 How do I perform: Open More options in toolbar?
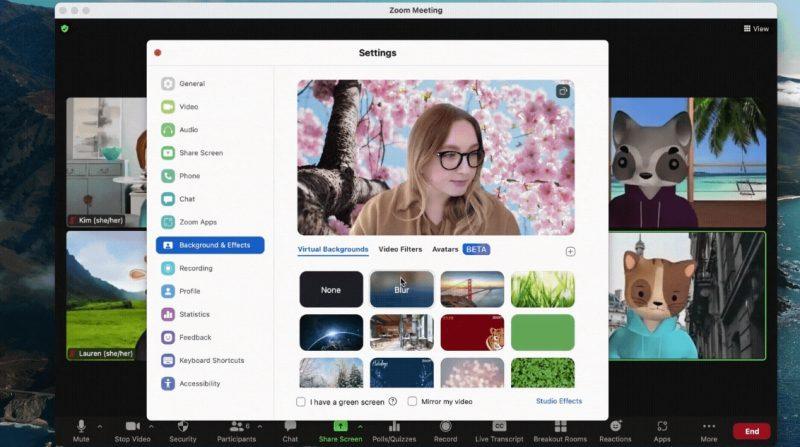pos(709,431)
